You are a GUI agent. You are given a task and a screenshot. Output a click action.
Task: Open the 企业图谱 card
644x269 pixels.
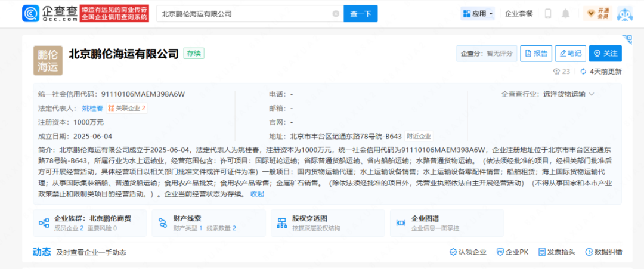point(447,223)
